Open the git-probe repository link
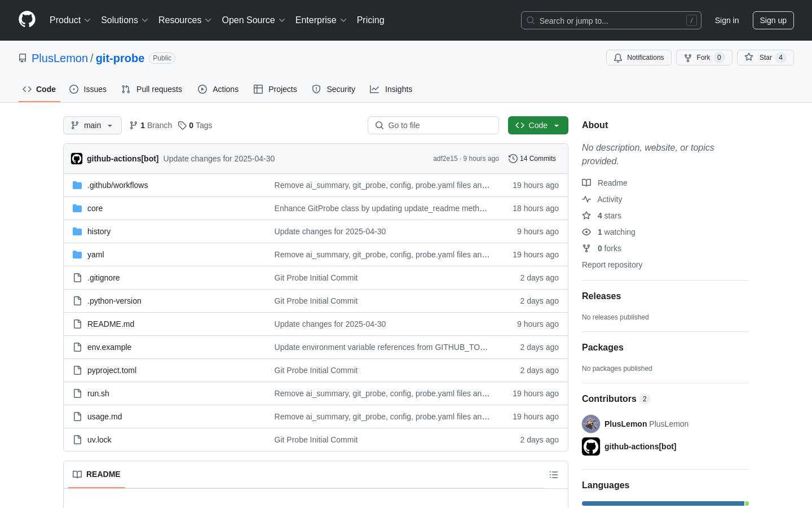 coord(120,58)
